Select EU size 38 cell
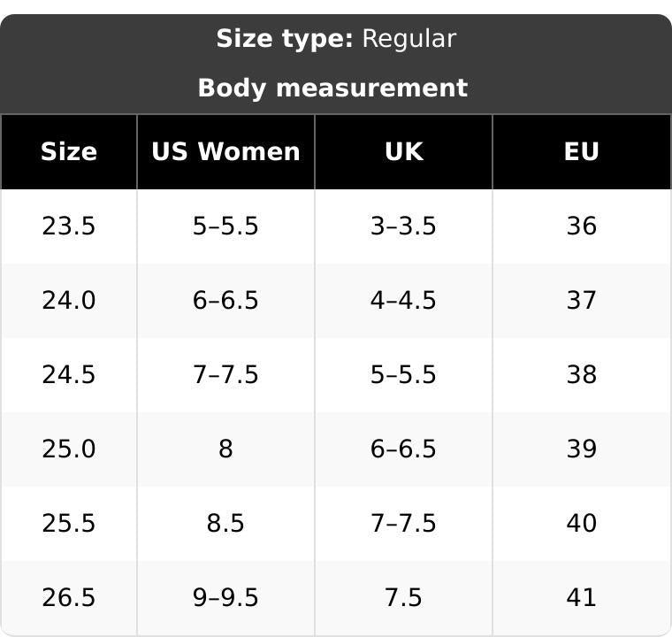This screenshot has height=637, width=672. (x=582, y=374)
